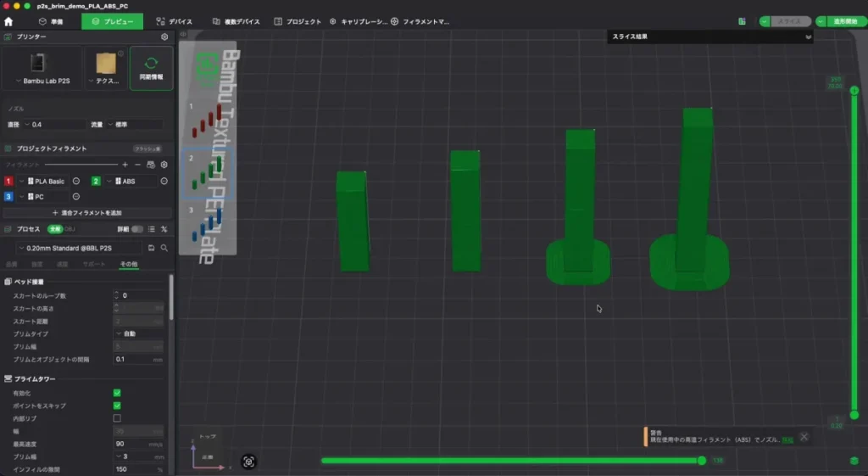This screenshot has width=868, height=476.
Task: Go to the home screen icon
Action: 8,21
